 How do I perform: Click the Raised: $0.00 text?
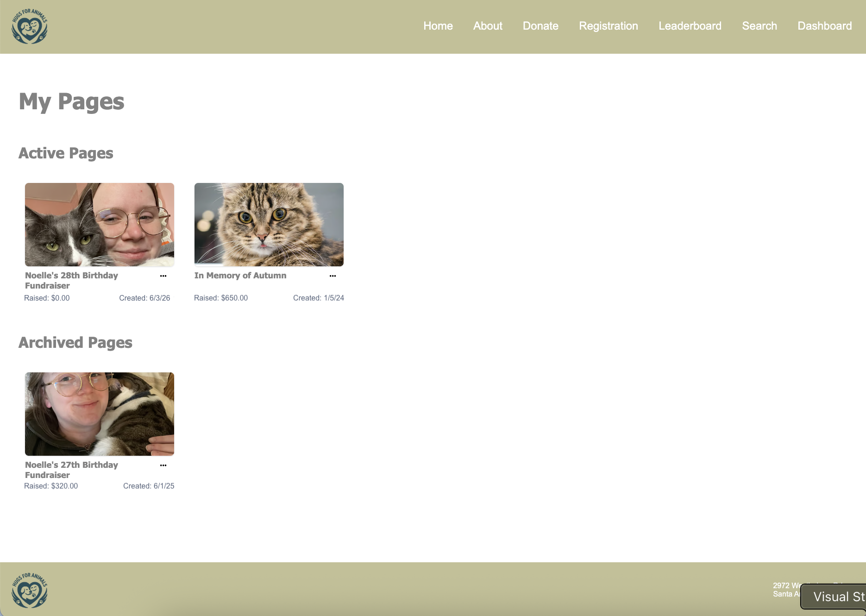pos(47,298)
